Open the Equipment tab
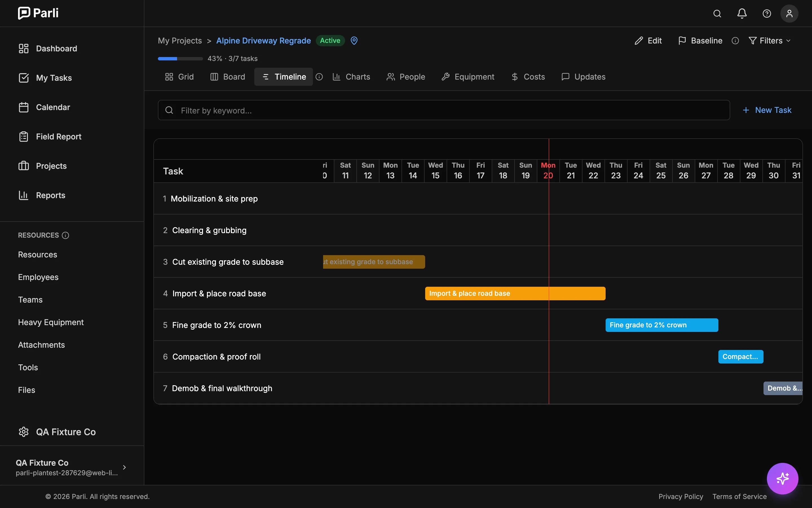This screenshot has height=508, width=812. point(468,77)
